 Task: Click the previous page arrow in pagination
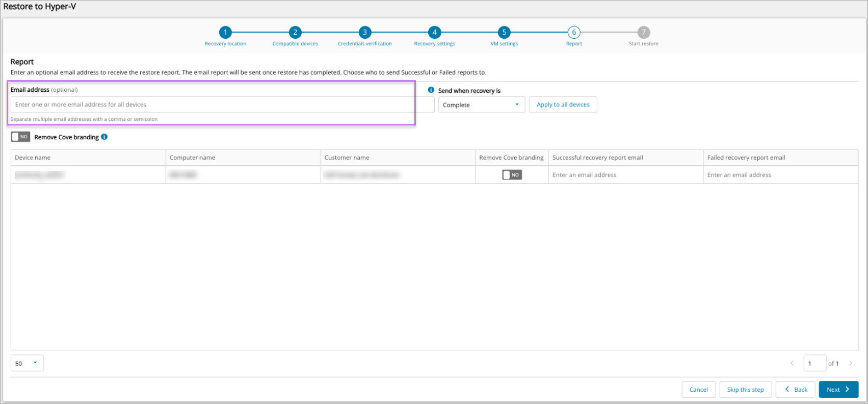click(792, 363)
